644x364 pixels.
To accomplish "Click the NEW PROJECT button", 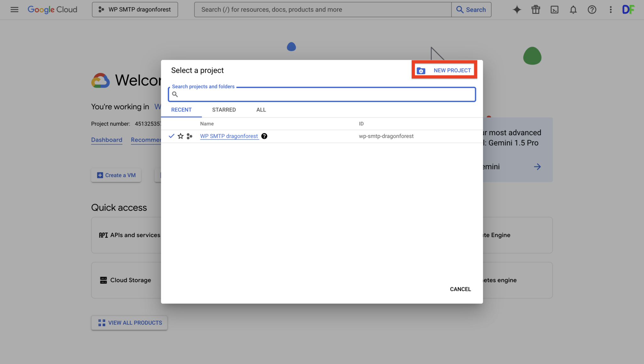I will [444, 70].
